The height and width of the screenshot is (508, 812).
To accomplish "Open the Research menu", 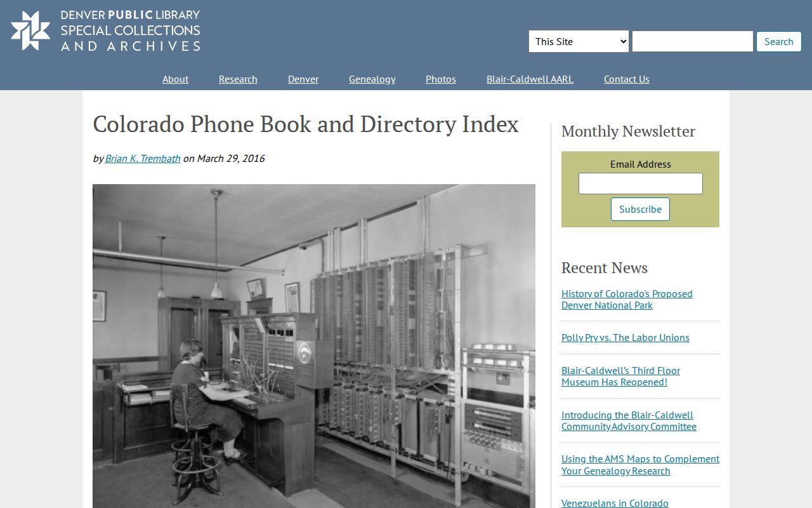I will pyautogui.click(x=238, y=79).
